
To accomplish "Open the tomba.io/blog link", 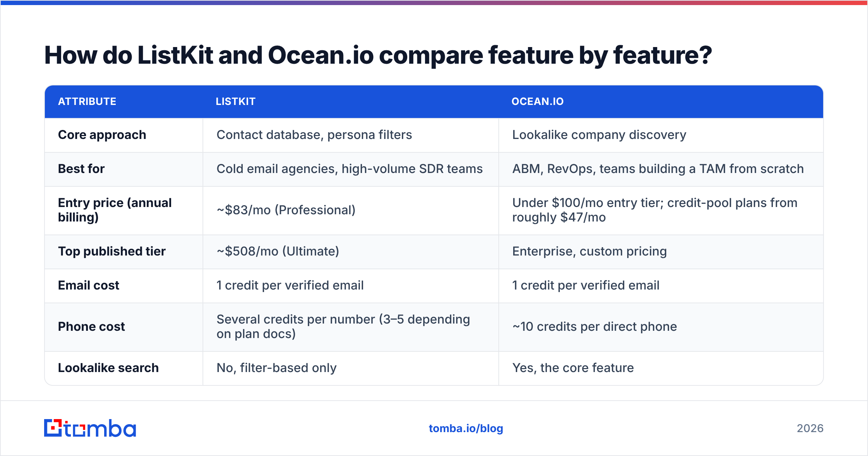I will coord(466,428).
